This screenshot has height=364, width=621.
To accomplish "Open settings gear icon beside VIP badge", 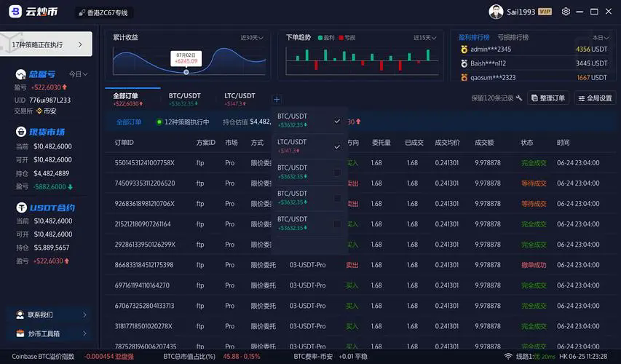I will 565,12.
